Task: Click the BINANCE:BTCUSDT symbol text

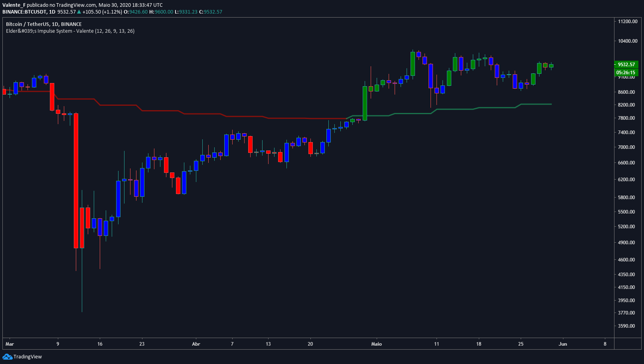Action: pos(24,12)
